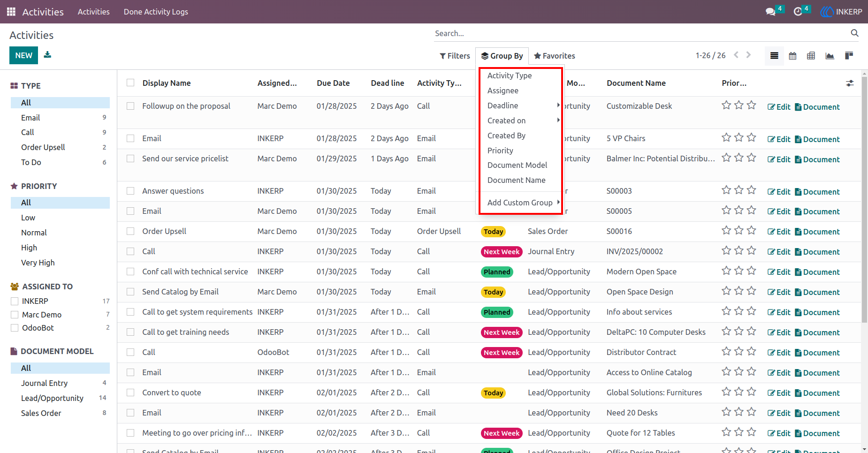Go to next page arrow
This screenshot has height=453, width=868.
[748, 55]
